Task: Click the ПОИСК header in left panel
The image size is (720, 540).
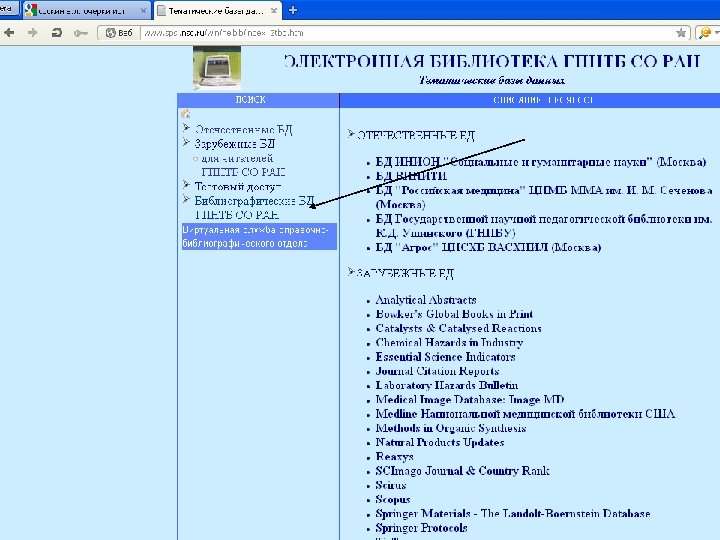Action: (x=251, y=100)
